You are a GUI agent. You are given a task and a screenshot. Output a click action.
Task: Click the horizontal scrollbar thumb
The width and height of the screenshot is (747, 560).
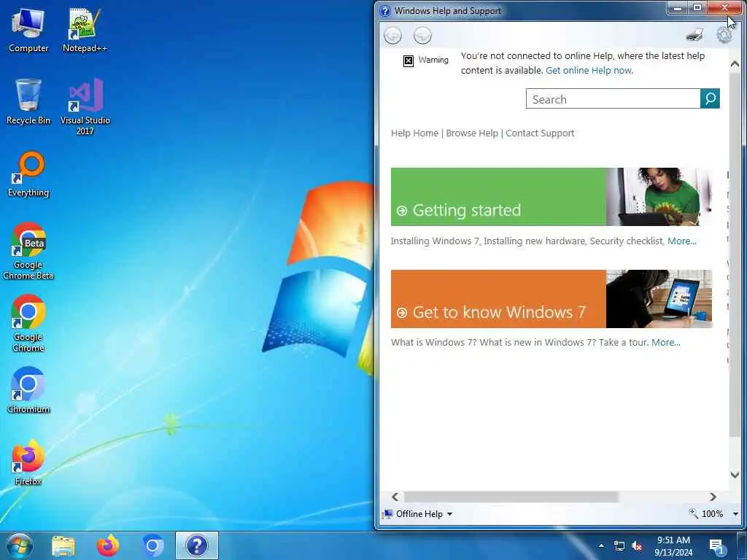511,497
